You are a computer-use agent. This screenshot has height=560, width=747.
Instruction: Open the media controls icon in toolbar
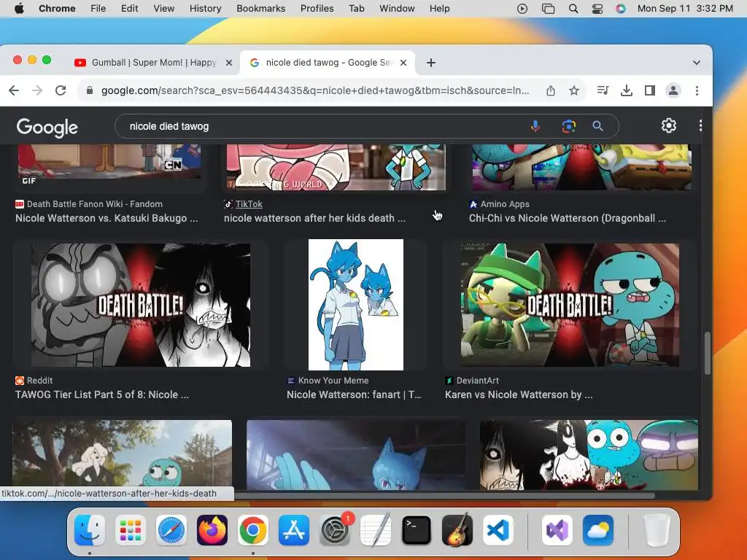[x=603, y=90]
